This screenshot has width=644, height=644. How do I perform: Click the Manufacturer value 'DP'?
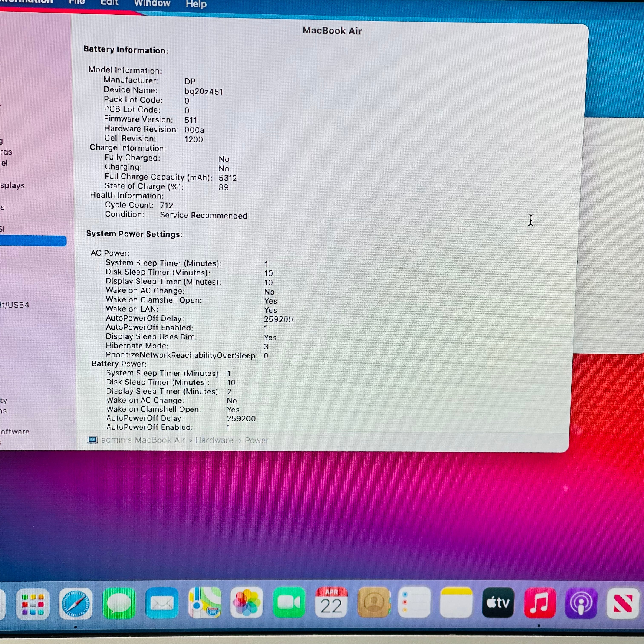[190, 81]
